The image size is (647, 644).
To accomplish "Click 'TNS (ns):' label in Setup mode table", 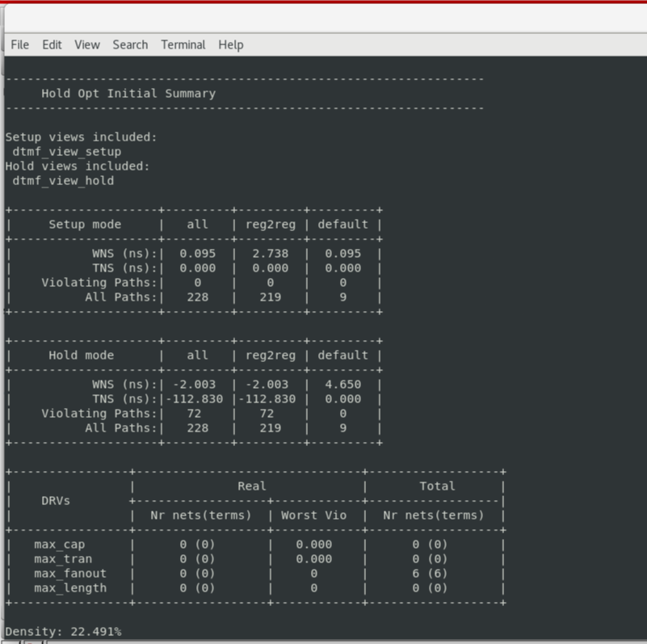I will [124, 268].
